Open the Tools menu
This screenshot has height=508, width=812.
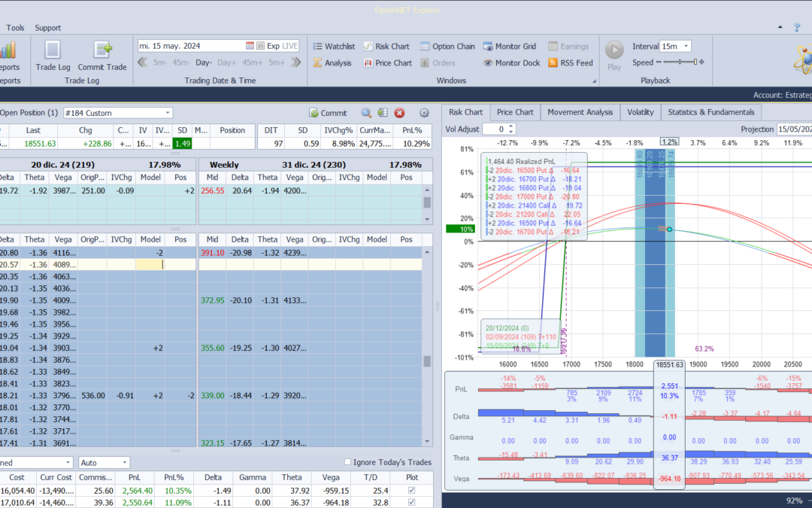15,28
